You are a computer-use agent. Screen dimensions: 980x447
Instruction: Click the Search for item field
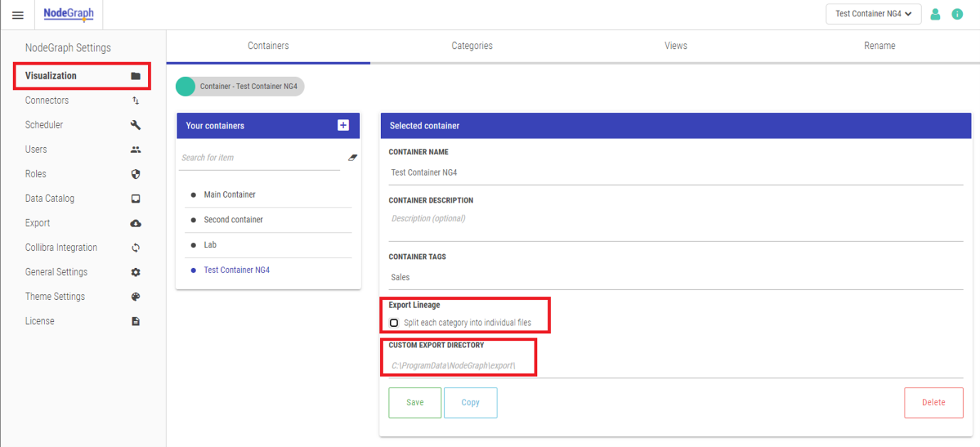point(260,158)
